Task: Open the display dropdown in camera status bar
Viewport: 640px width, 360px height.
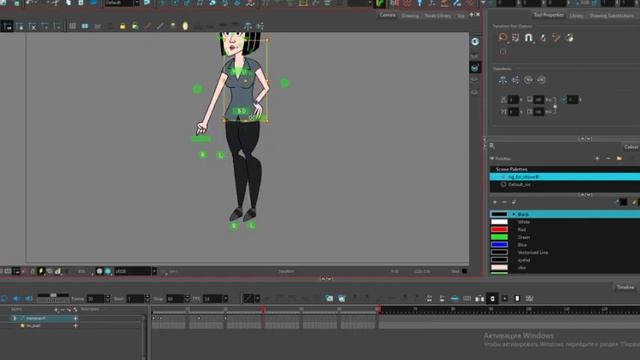Action: point(154,271)
